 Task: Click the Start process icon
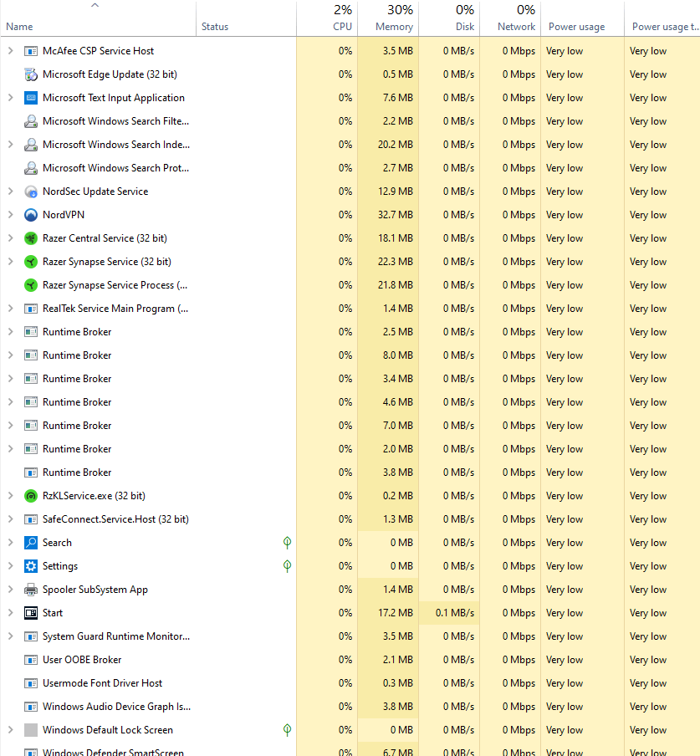31,613
